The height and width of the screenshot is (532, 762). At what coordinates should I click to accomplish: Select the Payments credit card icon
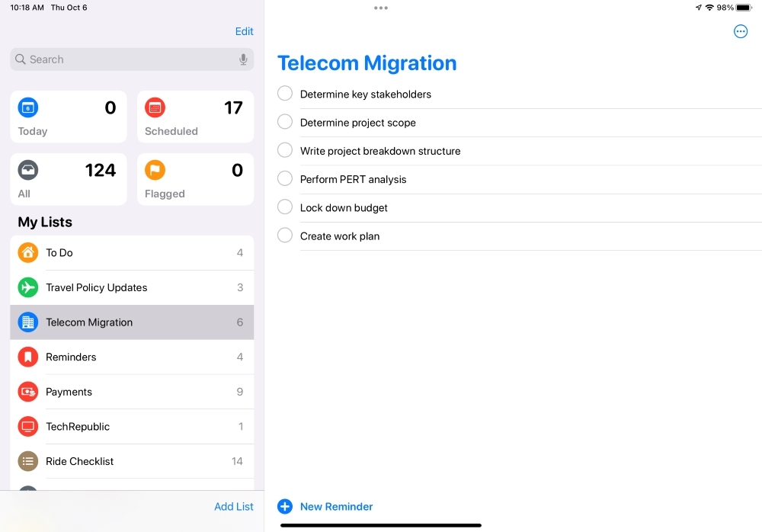[x=27, y=392]
